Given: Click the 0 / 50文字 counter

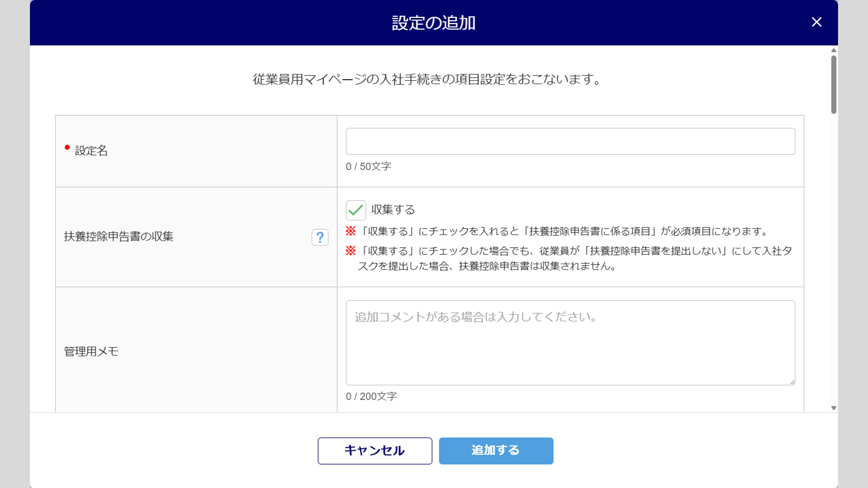Looking at the screenshot, I should tap(368, 167).
